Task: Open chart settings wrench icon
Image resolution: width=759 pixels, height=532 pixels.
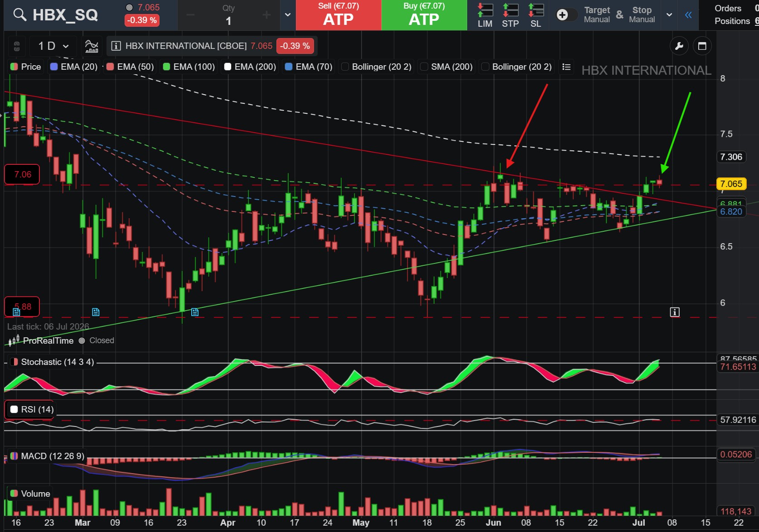Action: [x=679, y=46]
